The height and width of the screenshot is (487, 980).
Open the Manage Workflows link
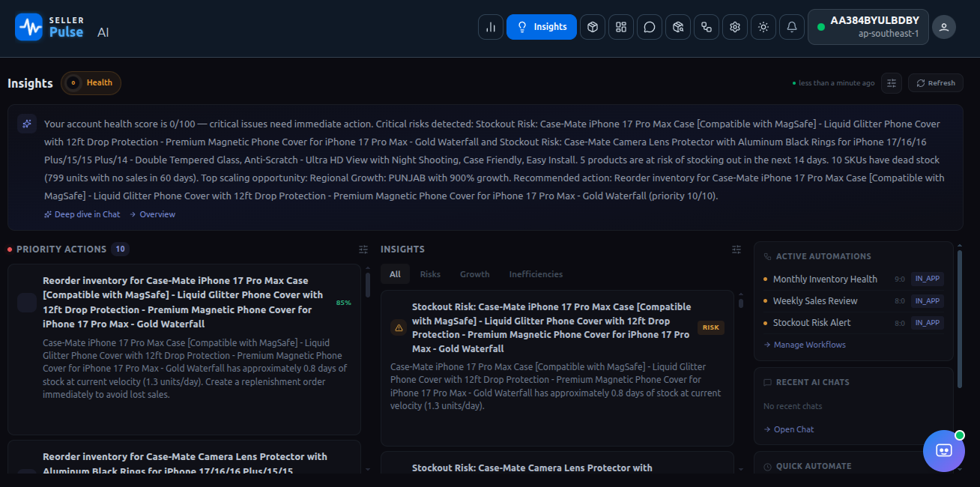pos(805,345)
